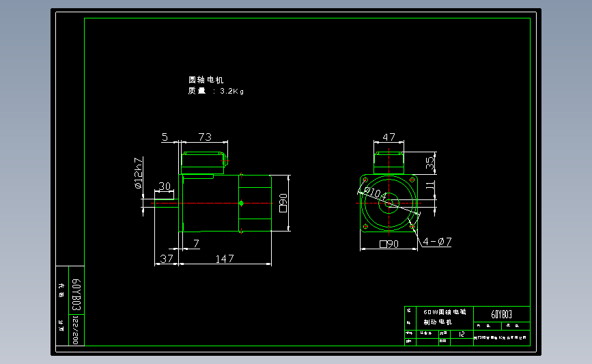This screenshot has height=364, width=592.
Task: Select the '47' terminal box width dimension
Action: click(389, 137)
